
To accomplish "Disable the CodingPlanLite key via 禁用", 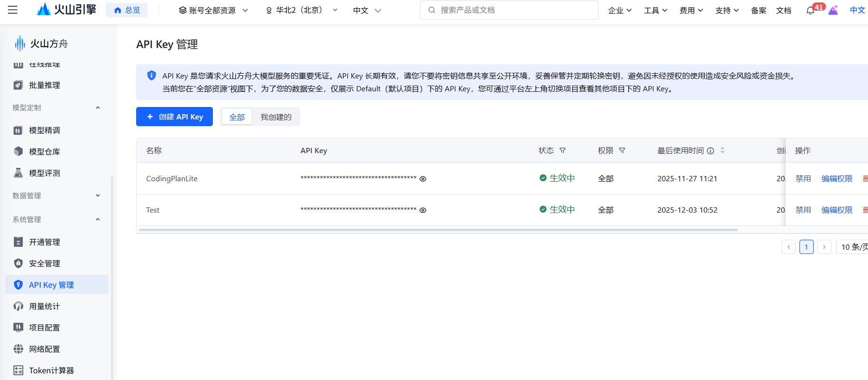I will (803, 178).
